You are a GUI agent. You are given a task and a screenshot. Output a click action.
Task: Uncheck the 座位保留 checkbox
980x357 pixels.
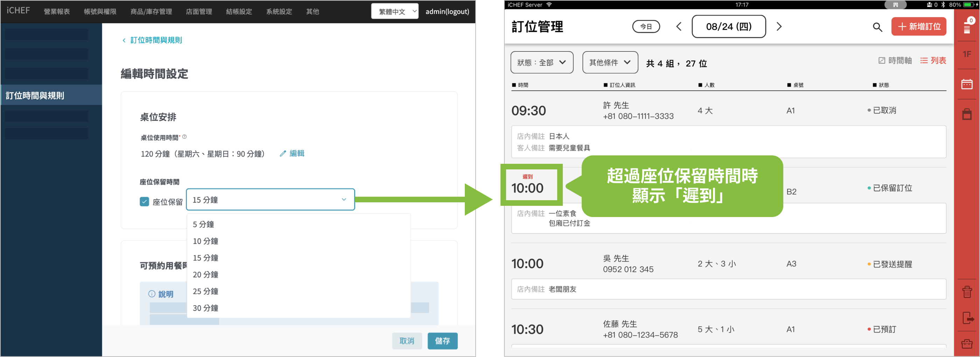[x=144, y=202]
